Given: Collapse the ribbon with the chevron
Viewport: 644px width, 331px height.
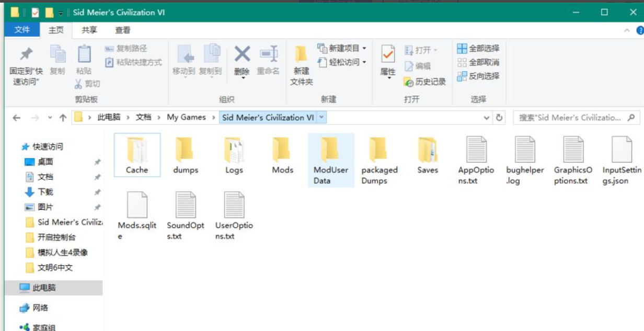Looking at the screenshot, I should (627, 30).
